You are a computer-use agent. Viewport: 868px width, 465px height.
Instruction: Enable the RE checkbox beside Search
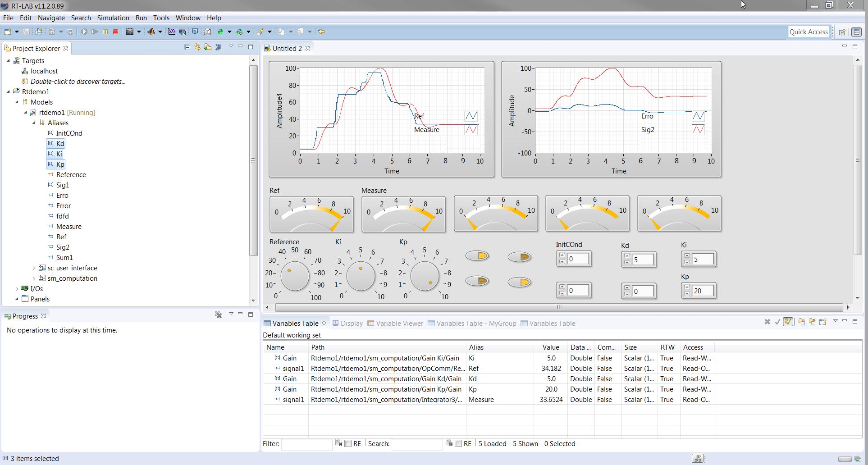pyautogui.click(x=458, y=444)
